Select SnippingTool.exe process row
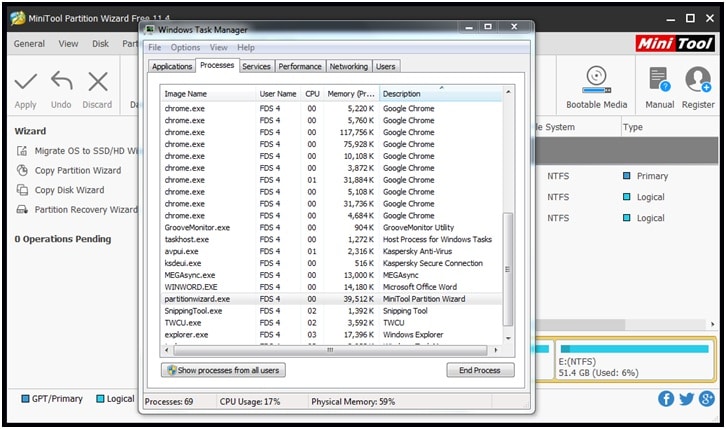The image size is (726, 429). click(331, 311)
